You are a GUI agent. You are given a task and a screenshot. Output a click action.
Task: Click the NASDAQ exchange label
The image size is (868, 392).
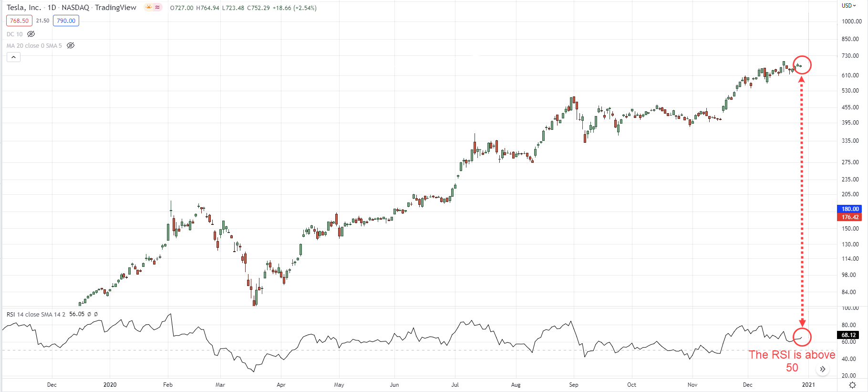pos(75,8)
